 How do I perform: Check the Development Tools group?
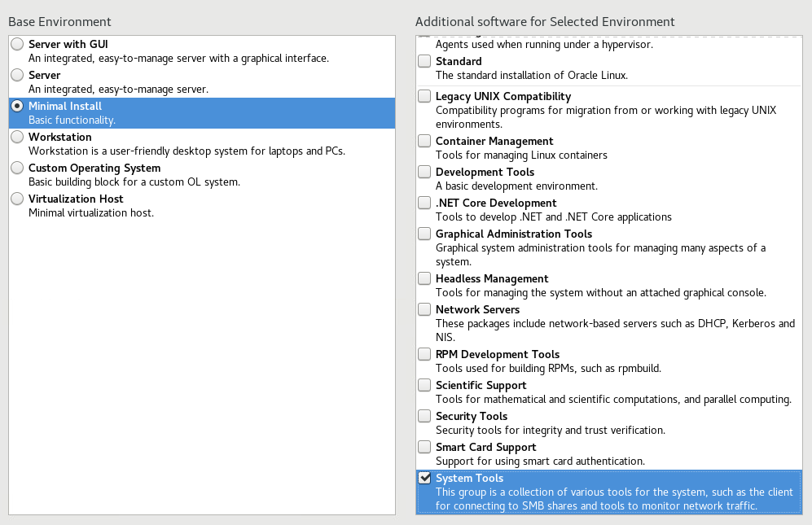pos(424,171)
